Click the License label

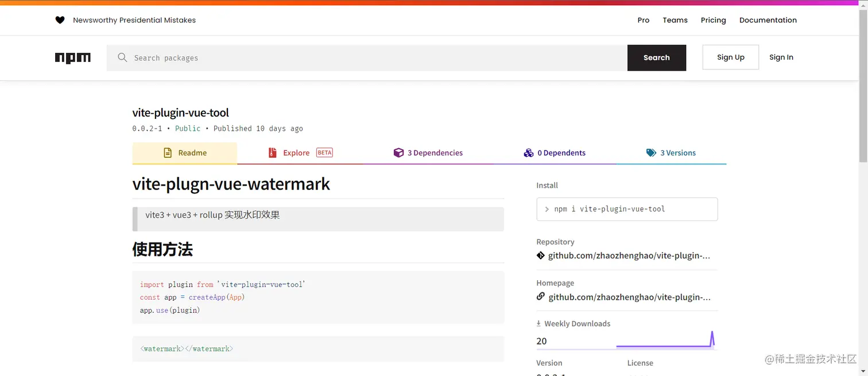[640, 363]
